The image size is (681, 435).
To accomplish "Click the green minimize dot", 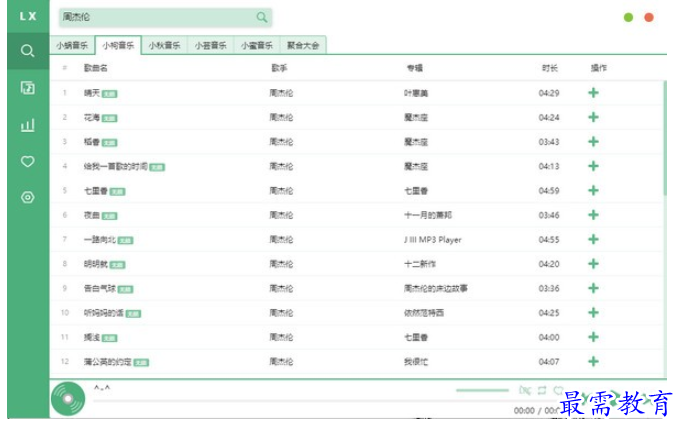I will pyautogui.click(x=628, y=17).
